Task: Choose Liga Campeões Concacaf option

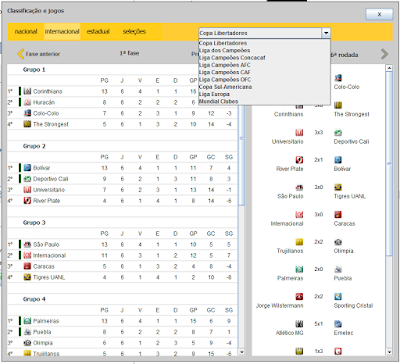Action: (264, 58)
